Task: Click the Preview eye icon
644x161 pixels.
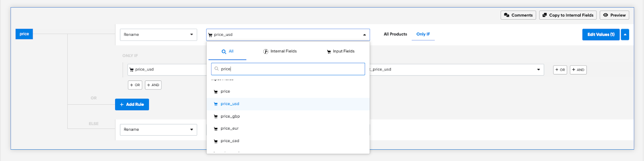Action: (x=605, y=15)
